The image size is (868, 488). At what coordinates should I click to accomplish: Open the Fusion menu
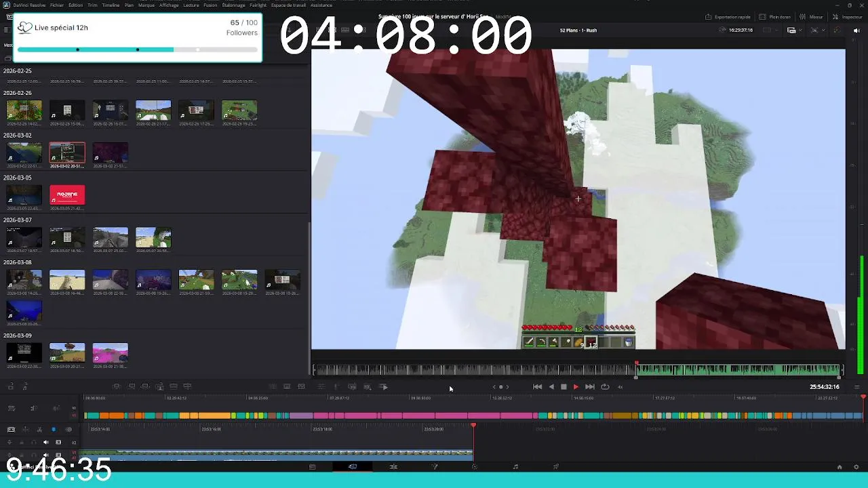[x=210, y=5]
